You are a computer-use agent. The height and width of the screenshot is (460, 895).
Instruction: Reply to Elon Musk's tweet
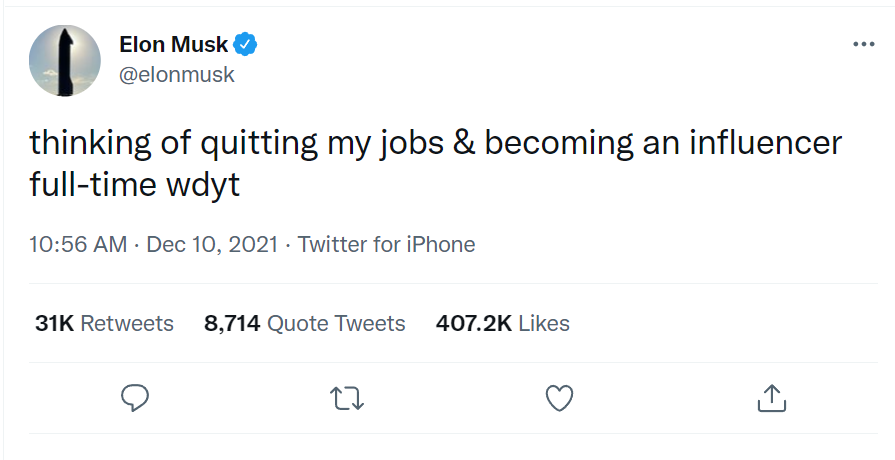135,398
